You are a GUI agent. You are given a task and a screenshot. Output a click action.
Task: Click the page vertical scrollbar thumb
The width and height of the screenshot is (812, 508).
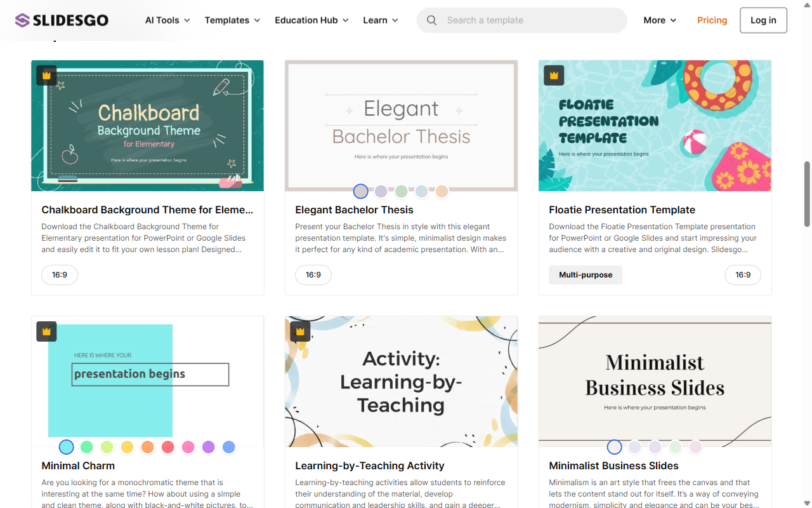pyautogui.click(x=807, y=194)
